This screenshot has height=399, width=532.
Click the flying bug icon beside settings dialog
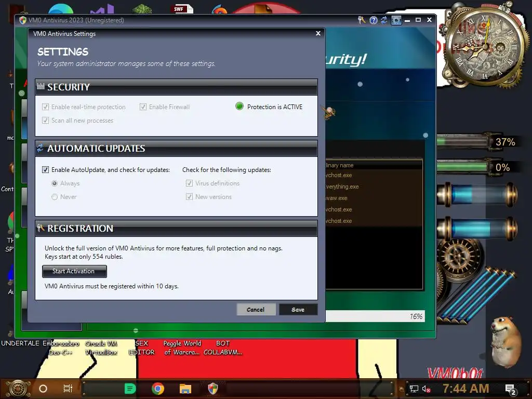point(329,112)
